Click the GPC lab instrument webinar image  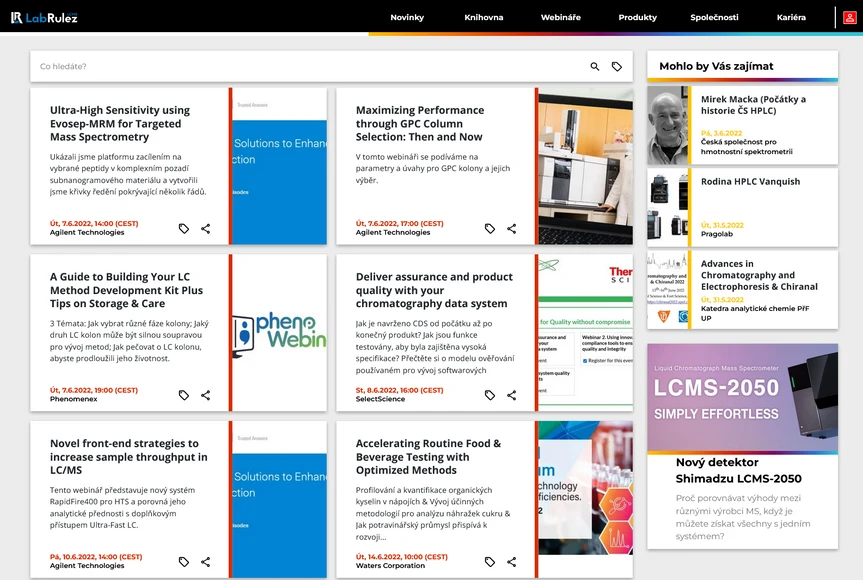click(x=586, y=166)
